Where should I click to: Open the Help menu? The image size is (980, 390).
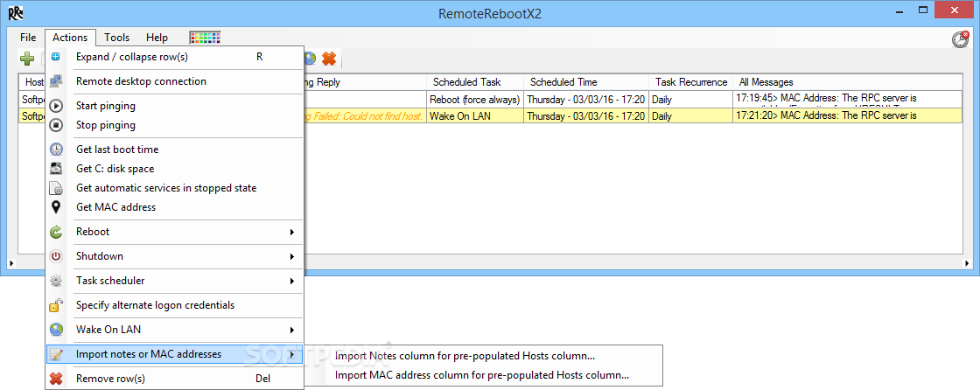coord(157,38)
